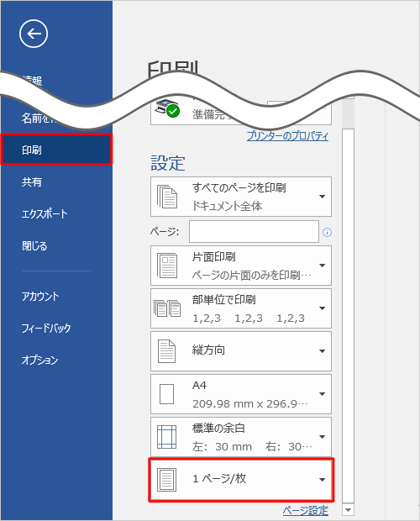Expand 1 ページ/枚 dropdown arrow

(322, 480)
